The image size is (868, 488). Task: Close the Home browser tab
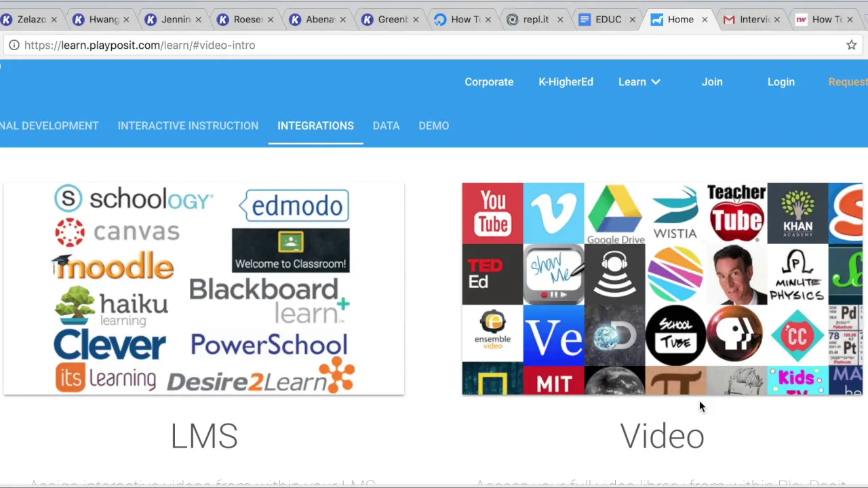point(705,20)
